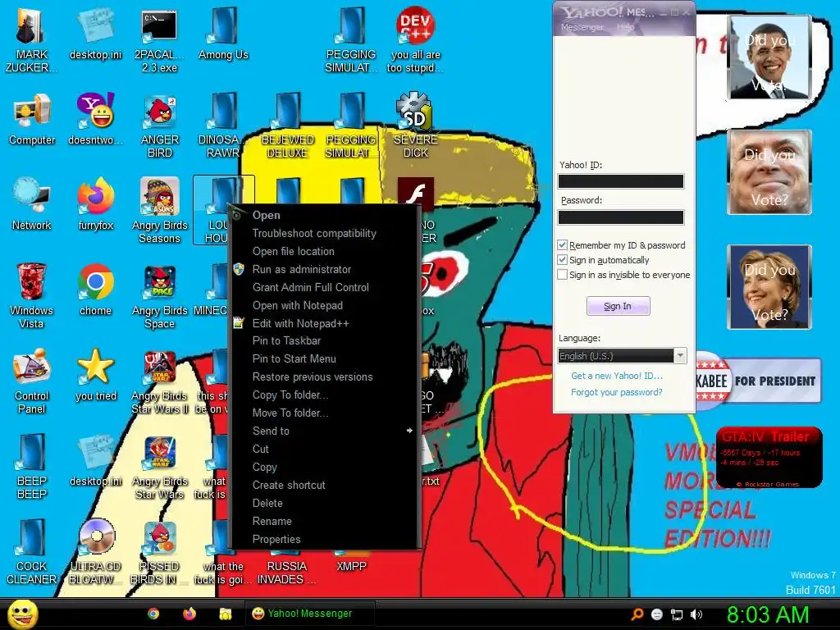Select the Network desktop icon

coord(32,204)
